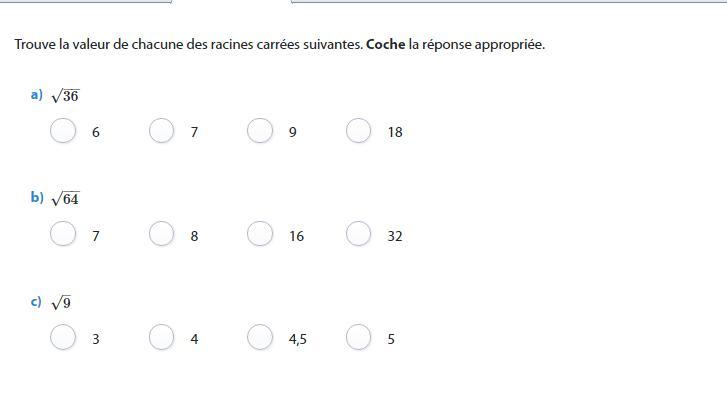Choose answer 3 radio button for √9
Screen dimensions: 727x416
[63, 337]
